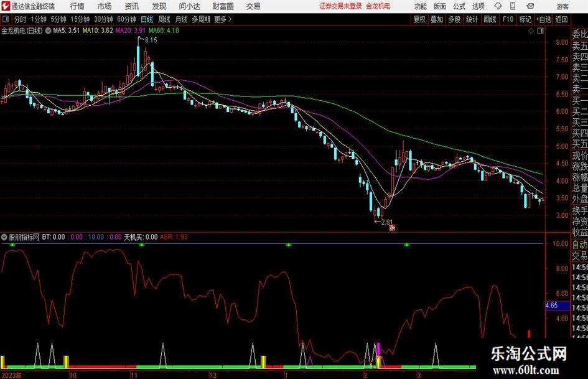This screenshot has width=588, height=379.
Task: Toggle the left side panel icon
Action: pyautogui.click(x=6, y=19)
